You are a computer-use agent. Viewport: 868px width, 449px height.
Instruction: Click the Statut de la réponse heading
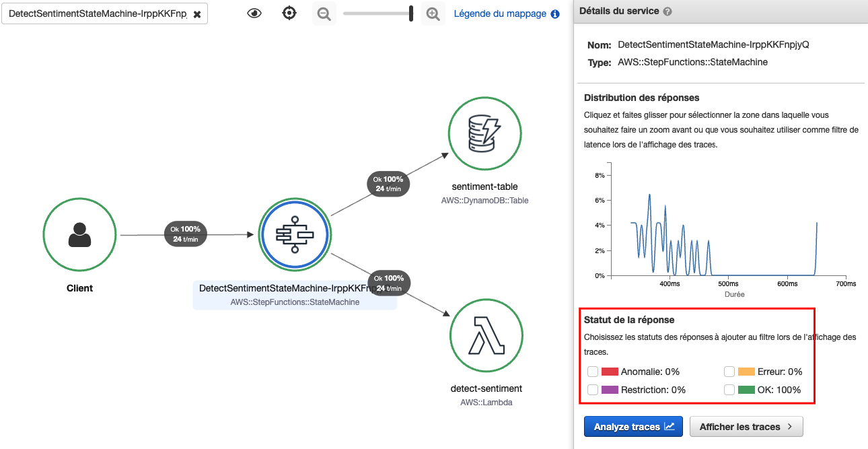[629, 320]
